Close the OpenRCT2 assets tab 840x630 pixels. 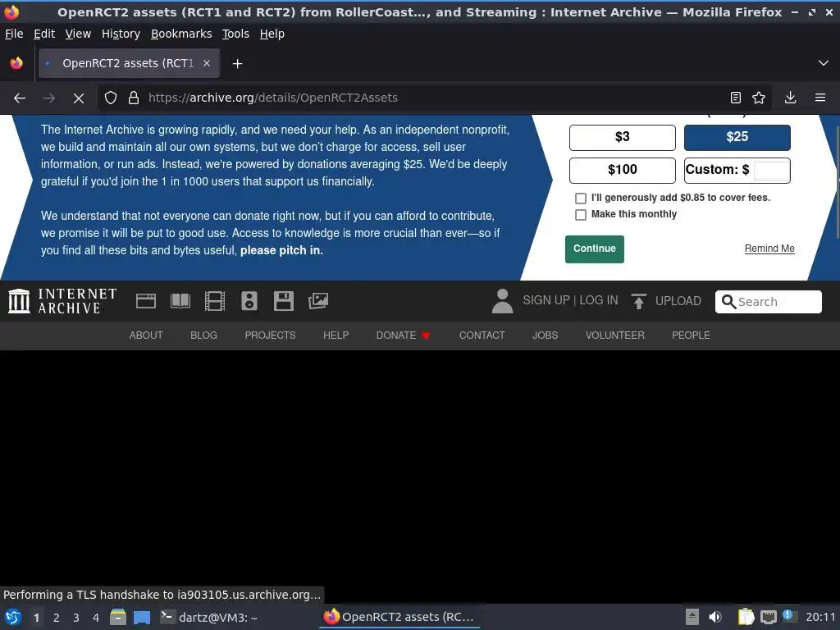click(207, 63)
